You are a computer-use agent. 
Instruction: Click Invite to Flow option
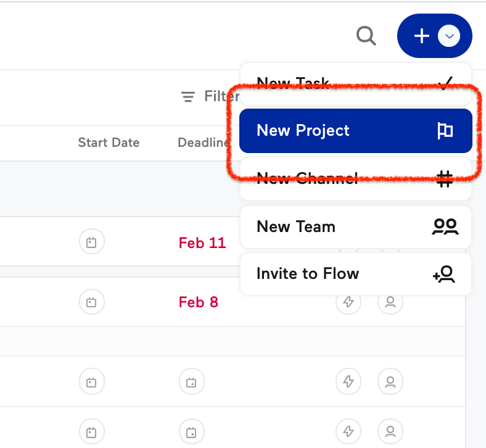click(x=355, y=274)
